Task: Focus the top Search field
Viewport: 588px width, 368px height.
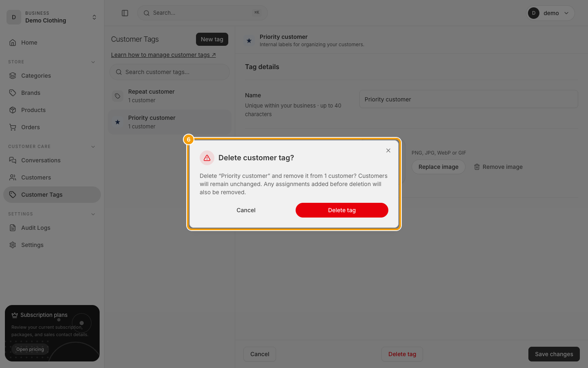Action: point(203,13)
